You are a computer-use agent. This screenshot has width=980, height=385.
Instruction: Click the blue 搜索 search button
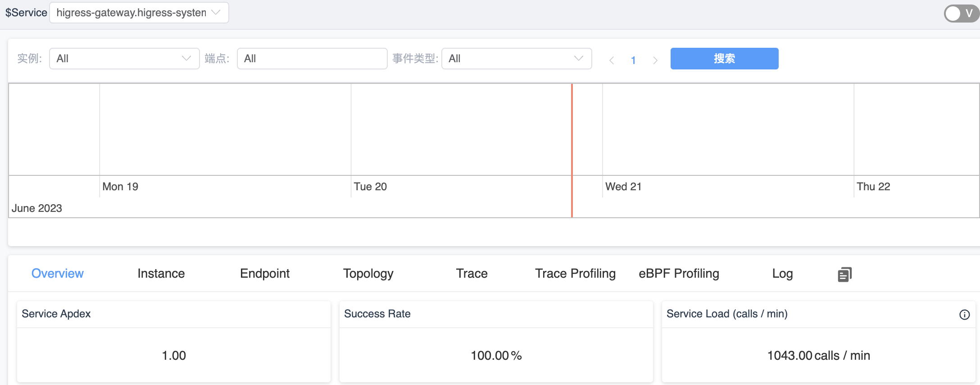pos(724,59)
